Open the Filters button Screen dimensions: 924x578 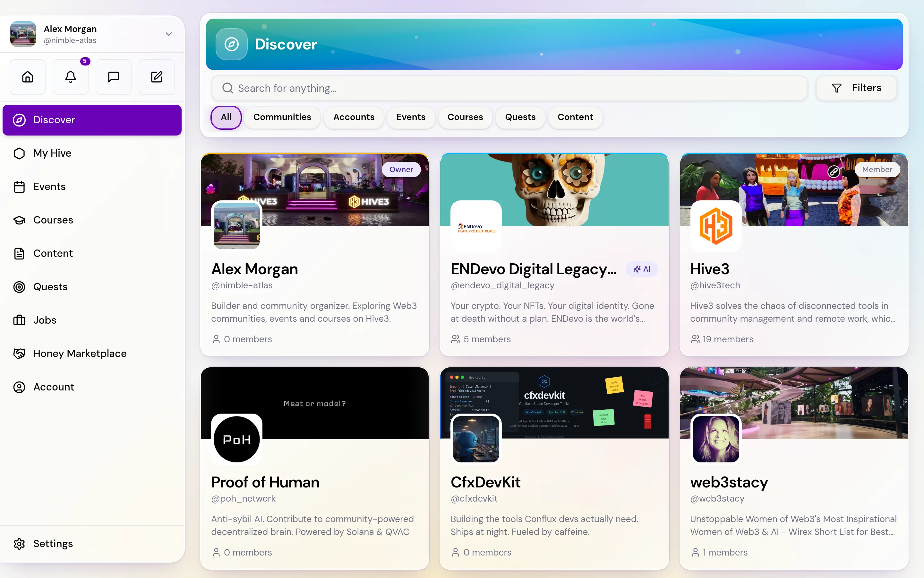(856, 88)
